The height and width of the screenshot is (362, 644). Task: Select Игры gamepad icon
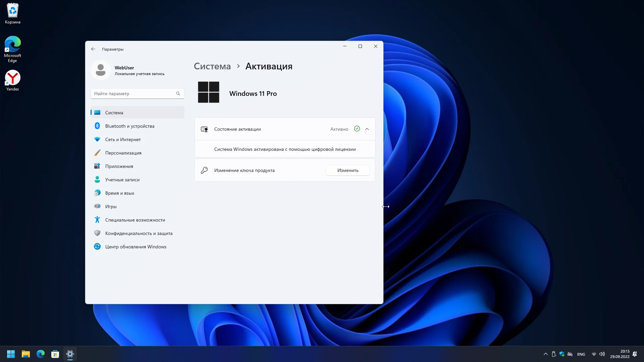[x=97, y=206]
